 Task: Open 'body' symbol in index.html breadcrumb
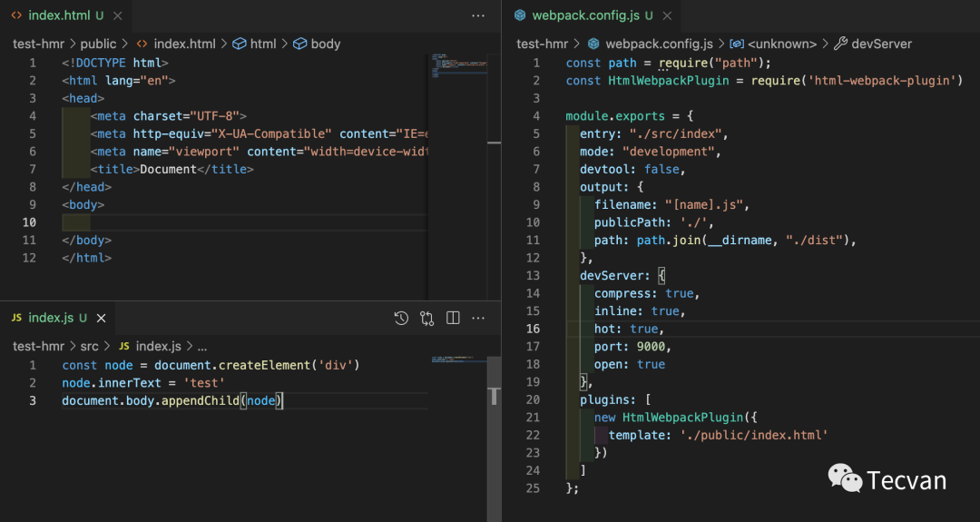[x=317, y=44]
